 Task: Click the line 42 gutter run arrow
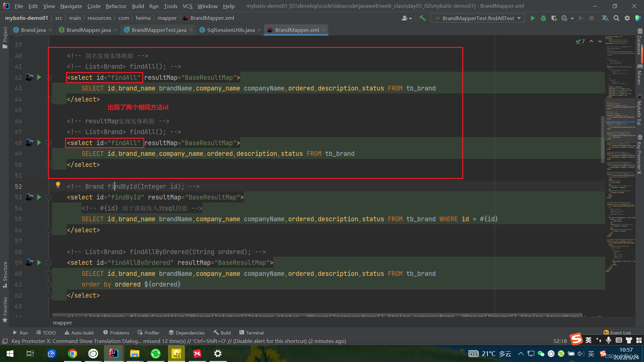point(39,77)
